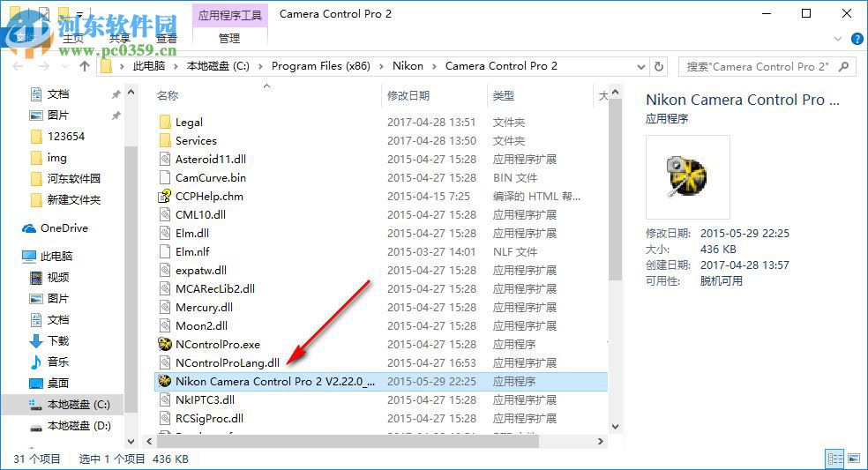Image resolution: width=868 pixels, height=470 pixels.
Task: Switch to details view layout
Action: [x=834, y=459]
